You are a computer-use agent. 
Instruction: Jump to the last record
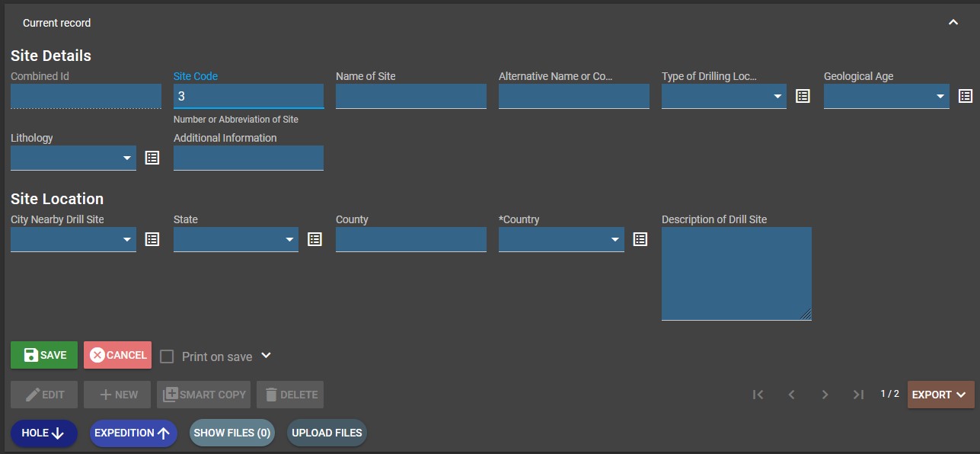coord(858,395)
